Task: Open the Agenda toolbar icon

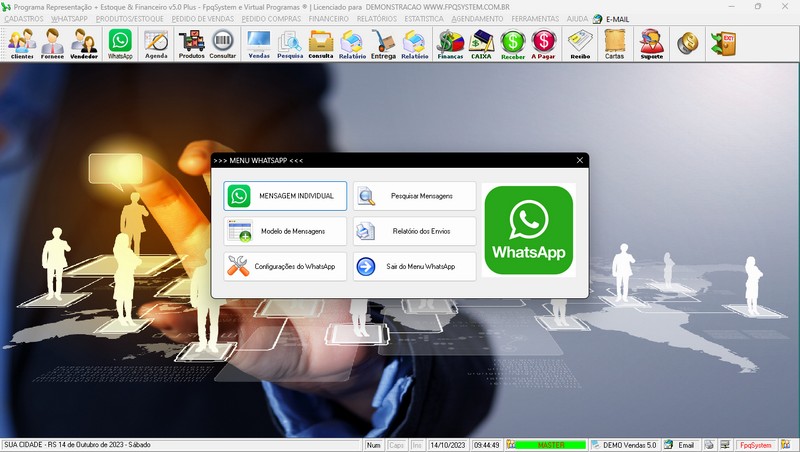Action: 156,43
